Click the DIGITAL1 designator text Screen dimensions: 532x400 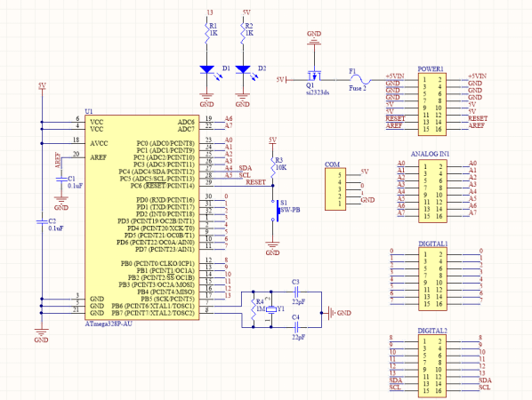[433, 244]
